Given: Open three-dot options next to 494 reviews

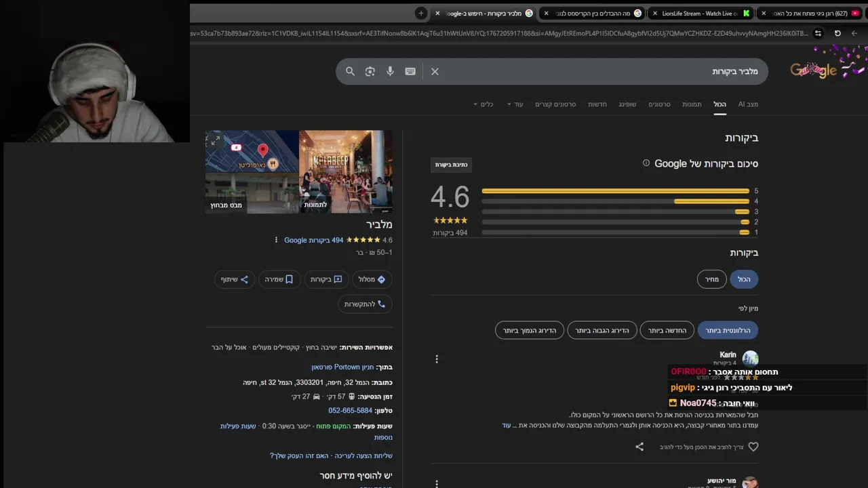Looking at the screenshot, I should [x=276, y=240].
